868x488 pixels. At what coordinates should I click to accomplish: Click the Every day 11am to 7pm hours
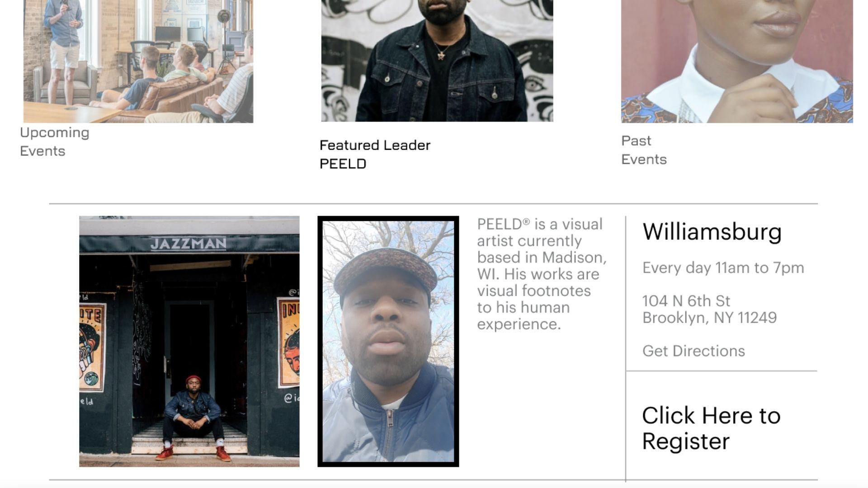pyautogui.click(x=723, y=267)
